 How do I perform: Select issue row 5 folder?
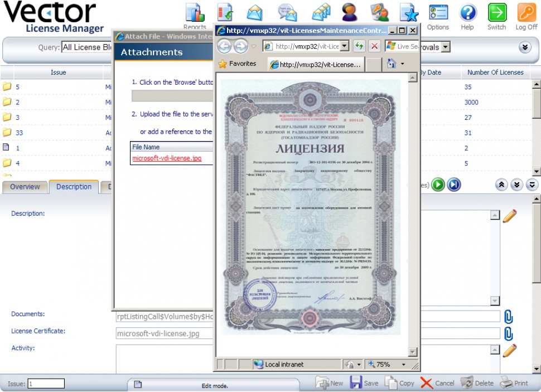pyautogui.click(x=7, y=86)
